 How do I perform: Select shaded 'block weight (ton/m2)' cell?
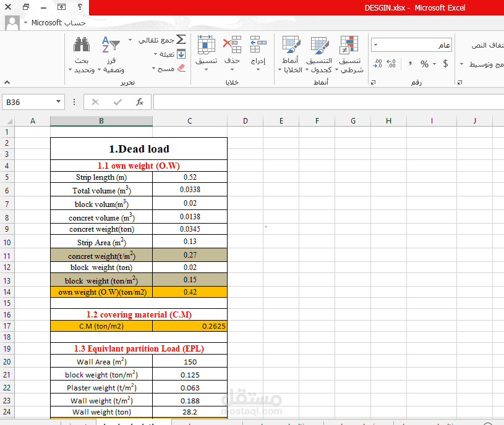coord(101,280)
